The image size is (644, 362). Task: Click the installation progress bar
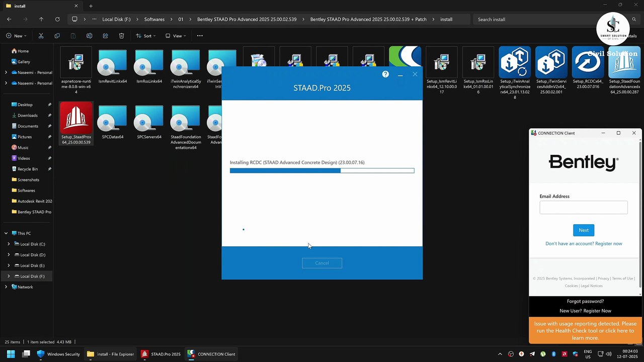coord(322,170)
